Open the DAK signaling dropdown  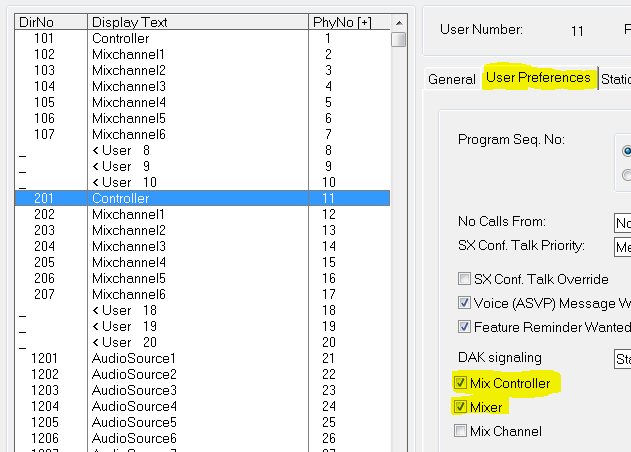[621, 358]
